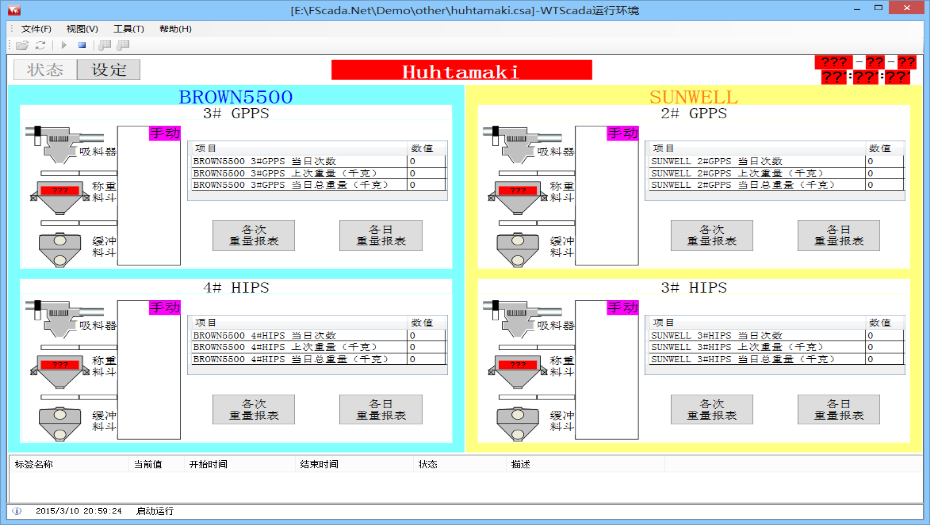Select the SUNWELL 3# HIPS suction loader graphic
This screenshot has width=931, height=526.
(x=522, y=318)
